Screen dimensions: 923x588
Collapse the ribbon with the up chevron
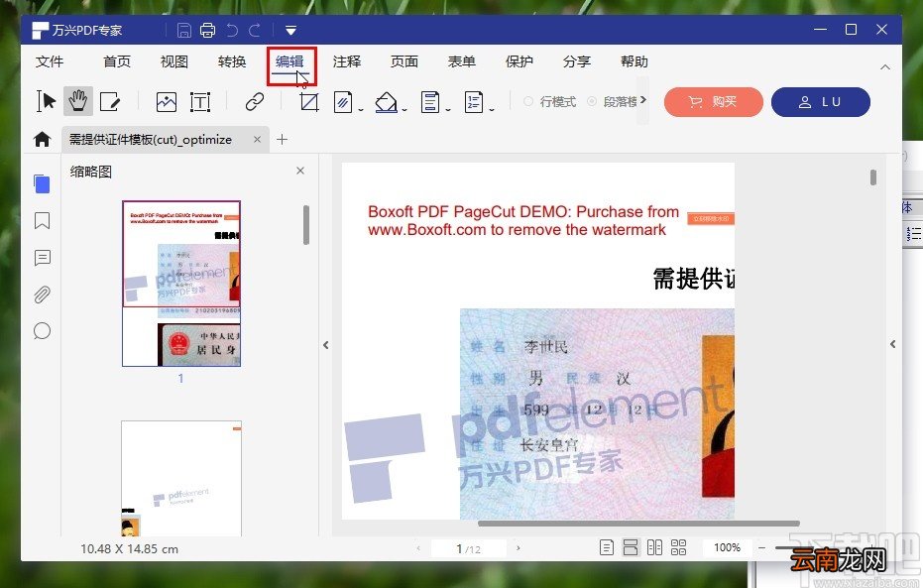[884, 67]
